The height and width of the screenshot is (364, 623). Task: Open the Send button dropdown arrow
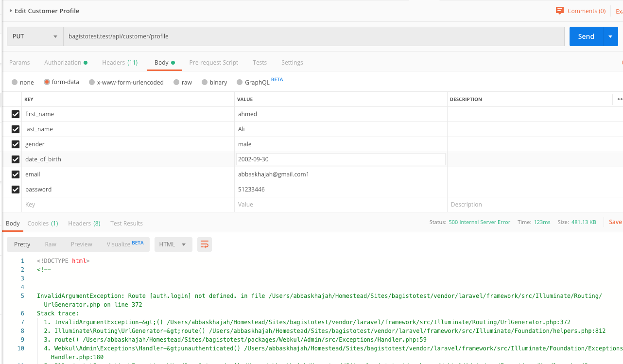click(x=610, y=36)
